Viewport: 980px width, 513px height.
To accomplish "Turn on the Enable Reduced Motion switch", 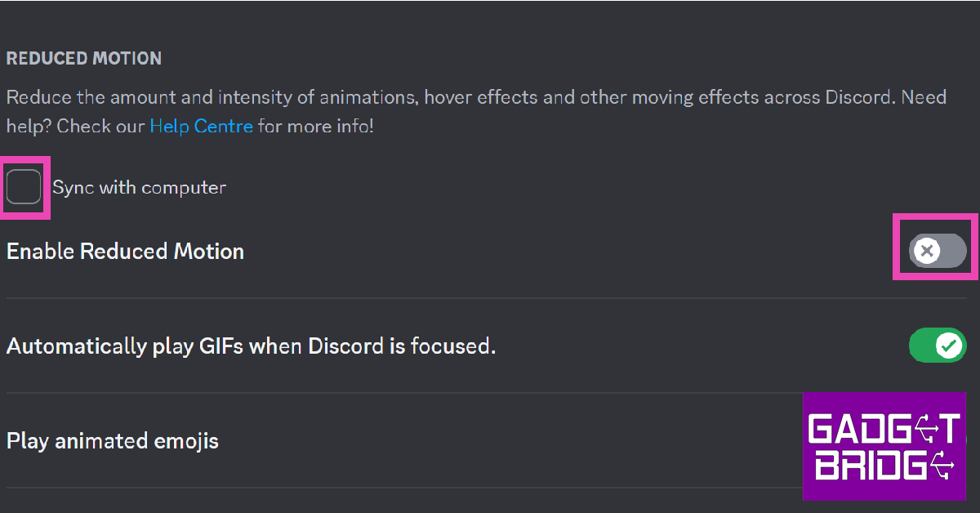I will pyautogui.click(x=937, y=251).
